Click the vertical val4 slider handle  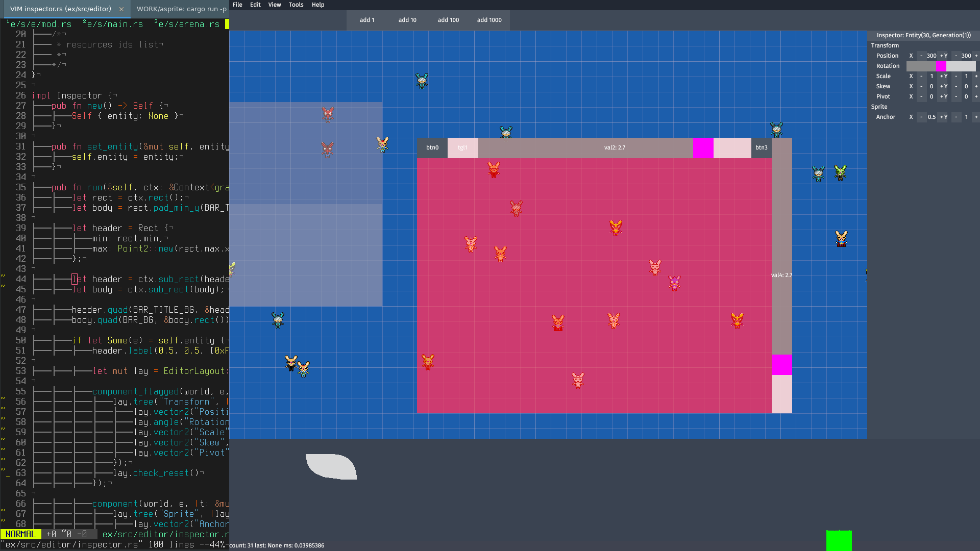781,365
